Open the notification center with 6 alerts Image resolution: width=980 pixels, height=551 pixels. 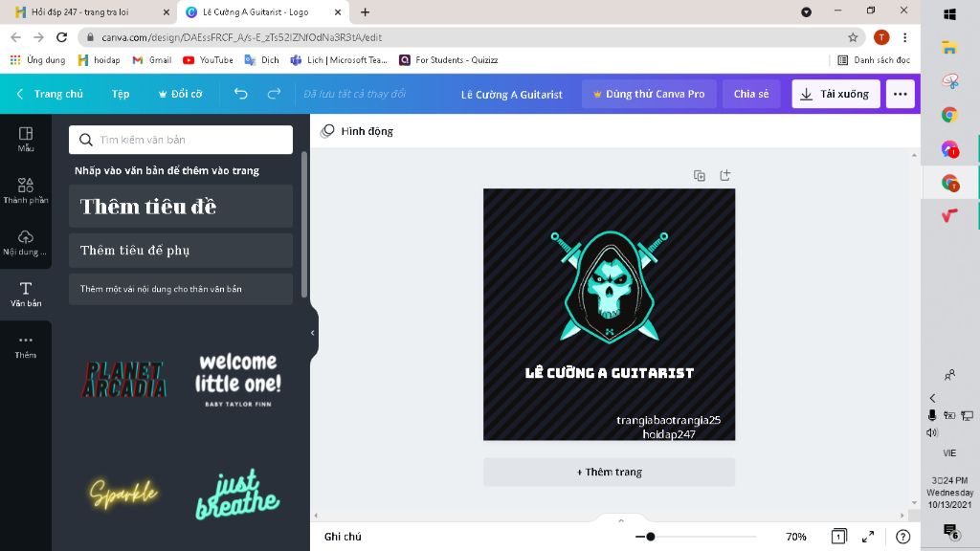point(950,532)
